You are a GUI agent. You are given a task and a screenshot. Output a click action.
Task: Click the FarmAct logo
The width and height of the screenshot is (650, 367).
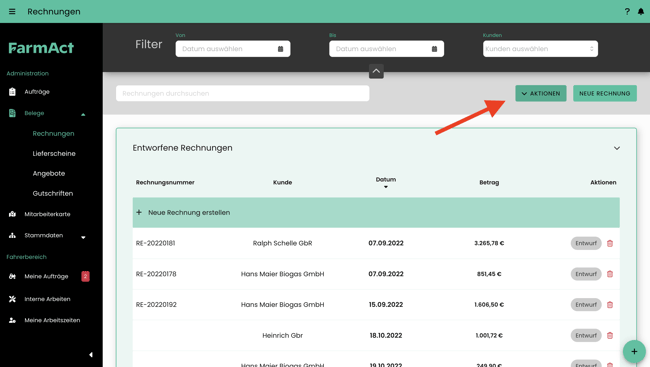41,48
